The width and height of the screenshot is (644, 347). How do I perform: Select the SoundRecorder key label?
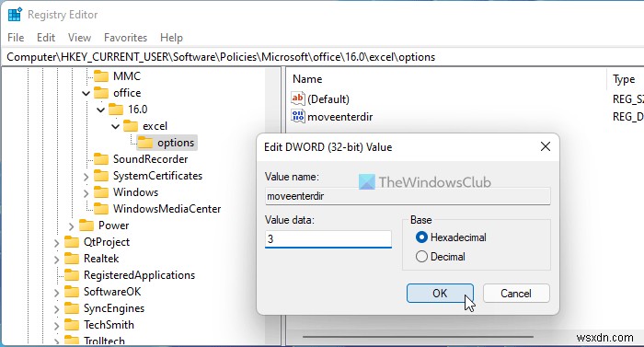pos(150,159)
